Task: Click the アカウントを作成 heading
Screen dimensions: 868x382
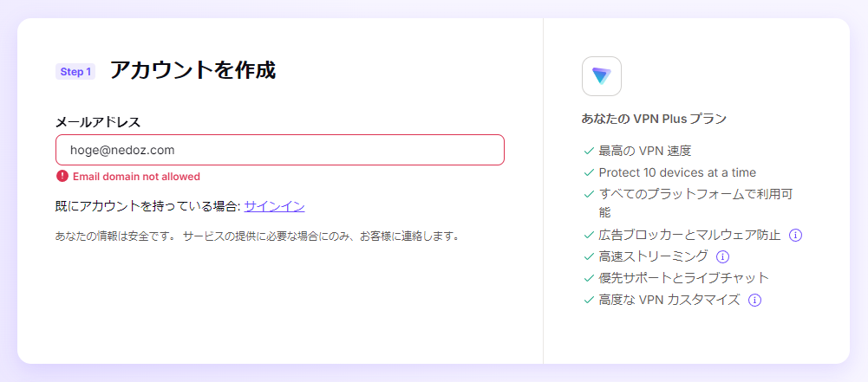Action: click(193, 71)
